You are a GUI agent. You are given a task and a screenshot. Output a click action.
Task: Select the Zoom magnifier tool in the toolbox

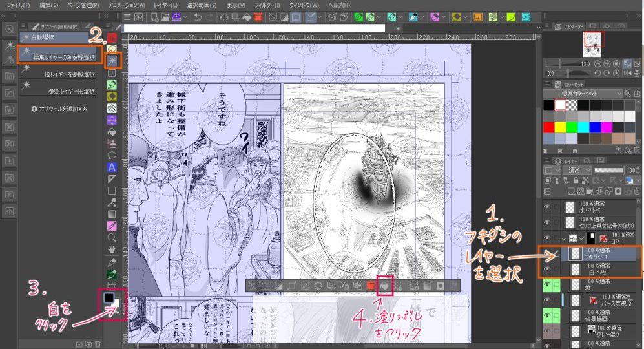[112, 238]
